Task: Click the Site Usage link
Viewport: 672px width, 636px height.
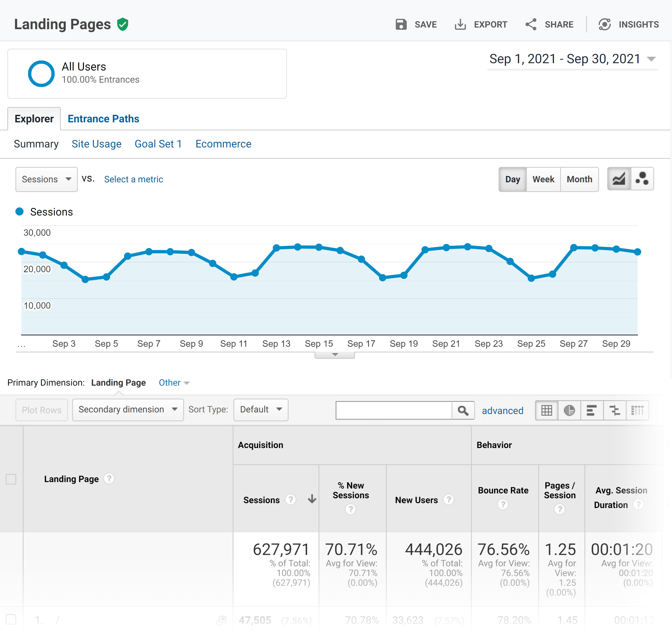Action: pos(96,143)
